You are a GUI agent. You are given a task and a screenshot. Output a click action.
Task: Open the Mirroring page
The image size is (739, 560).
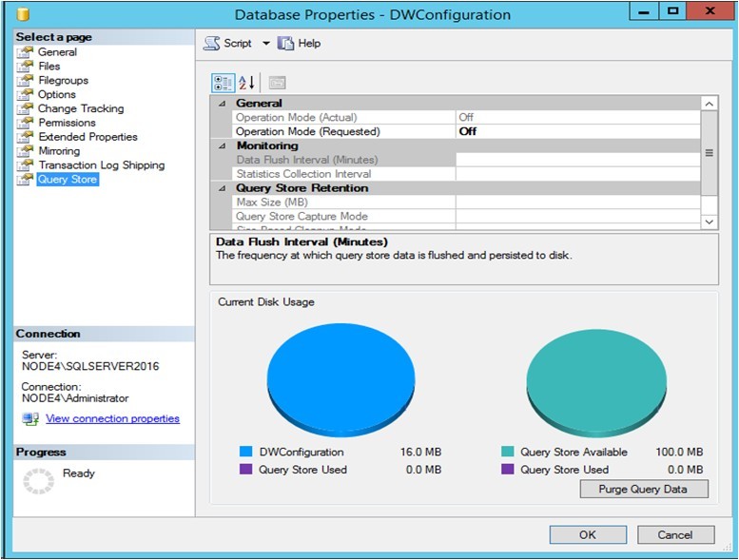59,151
